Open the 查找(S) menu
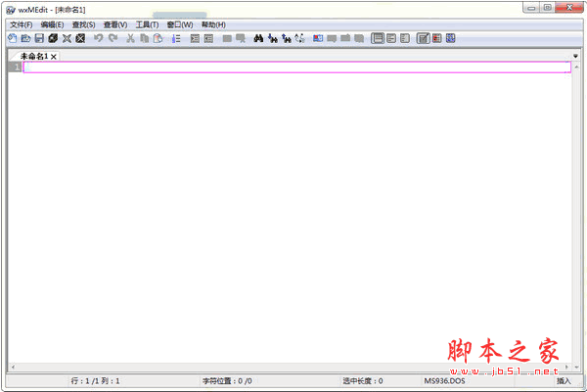 tap(83, 24)
